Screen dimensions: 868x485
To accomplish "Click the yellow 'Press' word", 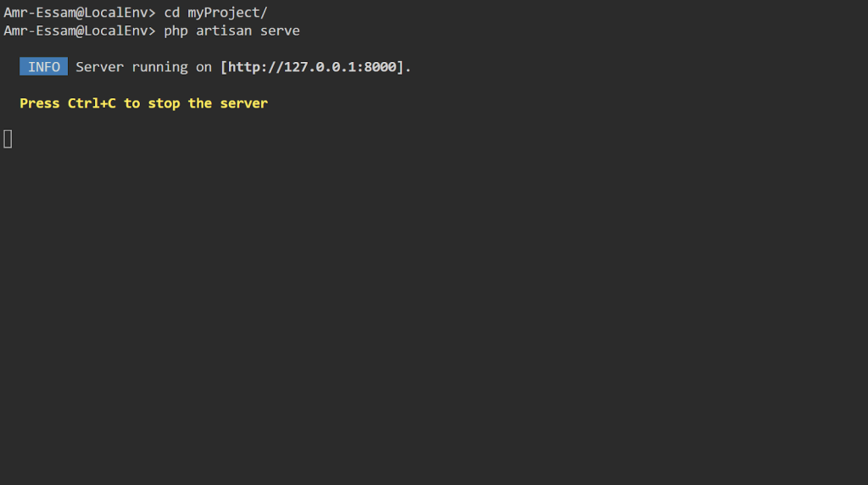I will pos(39,103).
